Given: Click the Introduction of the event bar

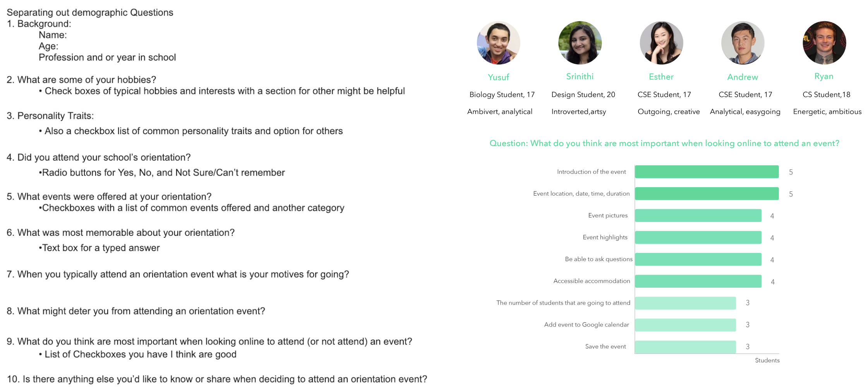Looking at the screenshot, I should pos(707,172).
